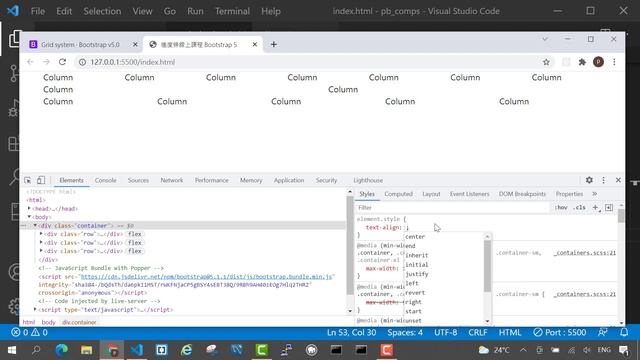Open Windows Start menu
Screen dimensions: 640x360
coord(12,350)
